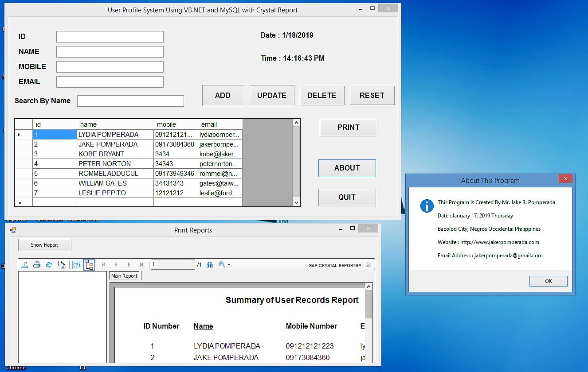Click the Search By Name input field

click(130, 101)
